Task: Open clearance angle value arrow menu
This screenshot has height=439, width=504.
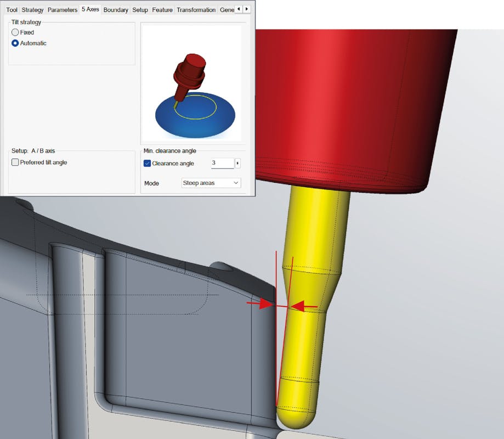Action: point(237,164)
